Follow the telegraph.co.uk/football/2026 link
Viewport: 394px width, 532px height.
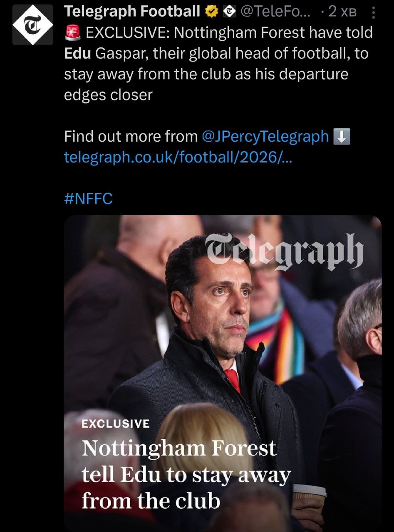click(x=178, y=157)
